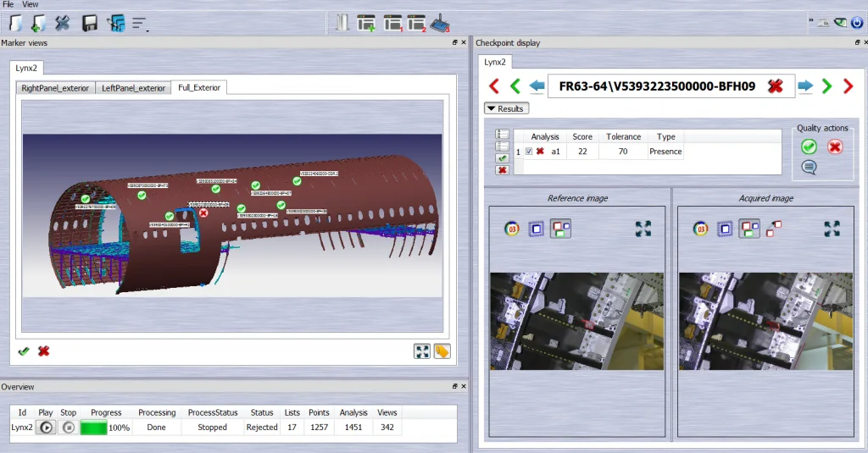
Task: Open comment bubble in Quality actions
Action: pos(809,167)
